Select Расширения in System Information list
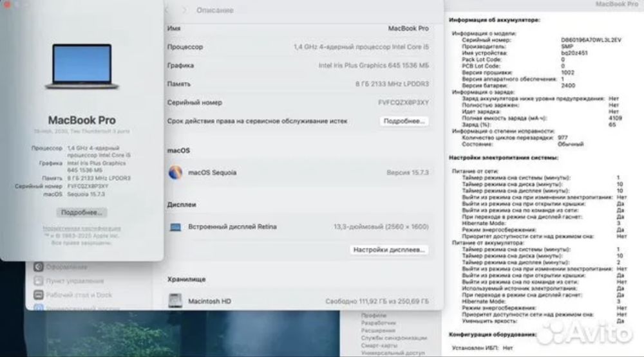This screenshot has width=644, height=357. point(378,331)
